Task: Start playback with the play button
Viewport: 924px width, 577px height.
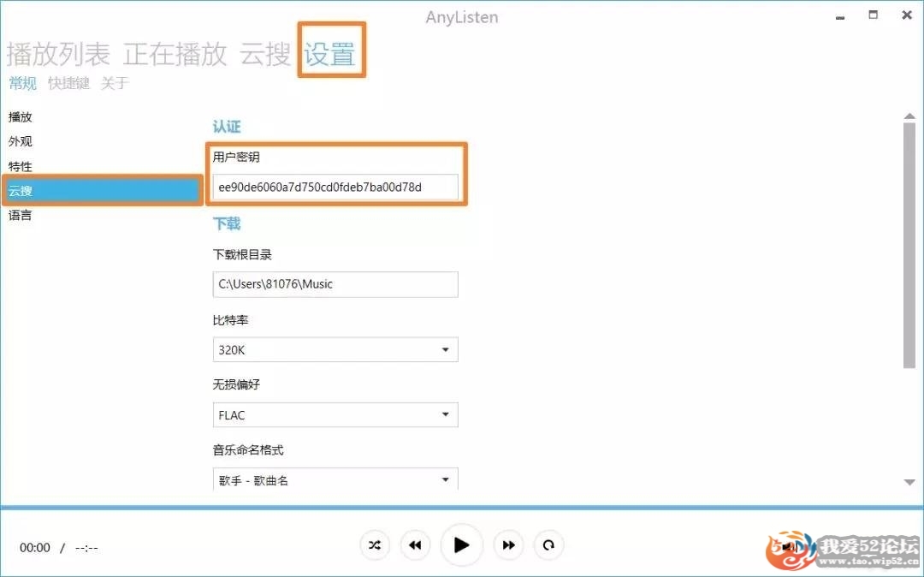Action: coord(461,545)
